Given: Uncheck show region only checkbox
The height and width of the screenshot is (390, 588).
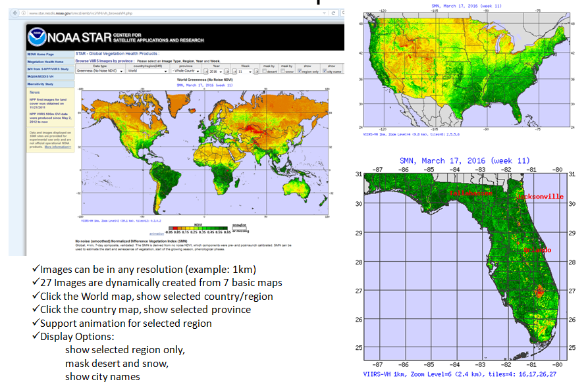Looking at the screenshot, I should point(301,70).
